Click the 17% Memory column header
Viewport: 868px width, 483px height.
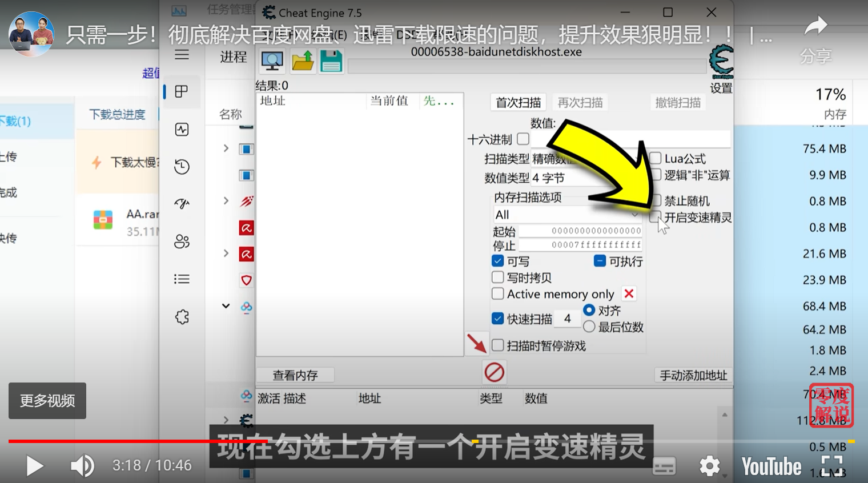pos(831,103)
